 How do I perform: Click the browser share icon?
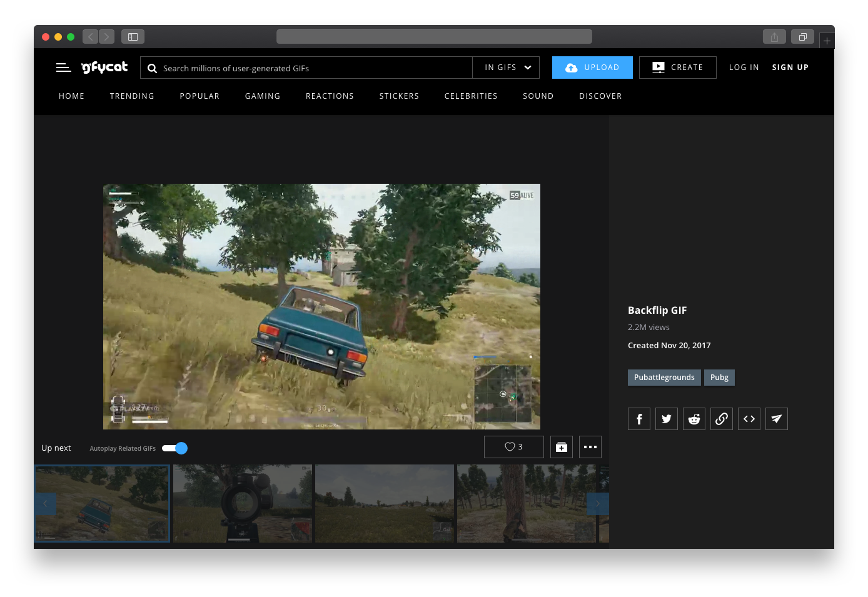pos(774,37)
